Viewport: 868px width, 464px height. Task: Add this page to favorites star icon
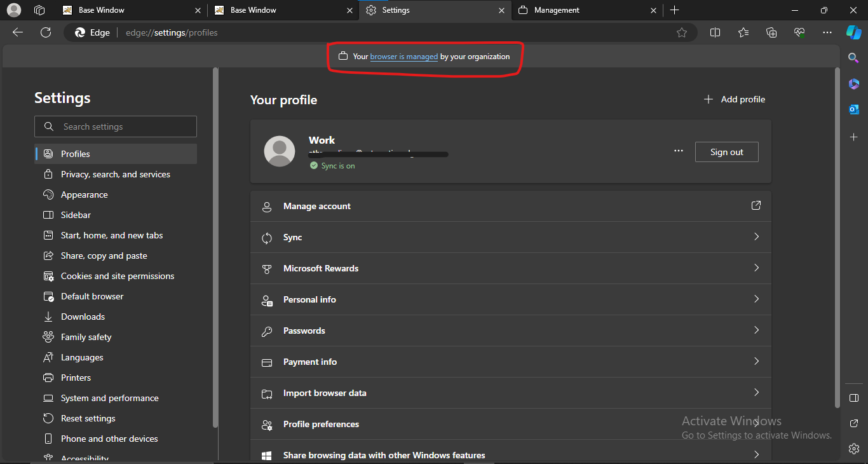(682, 32)
